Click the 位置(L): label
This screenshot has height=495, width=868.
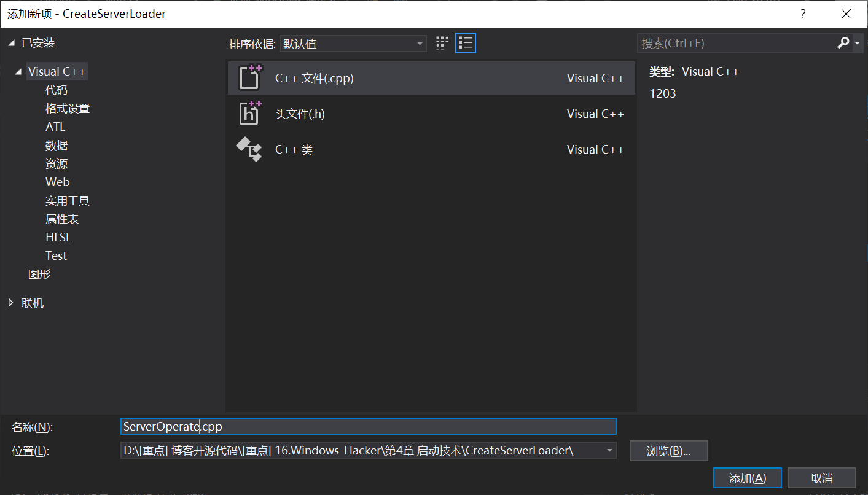30,451
